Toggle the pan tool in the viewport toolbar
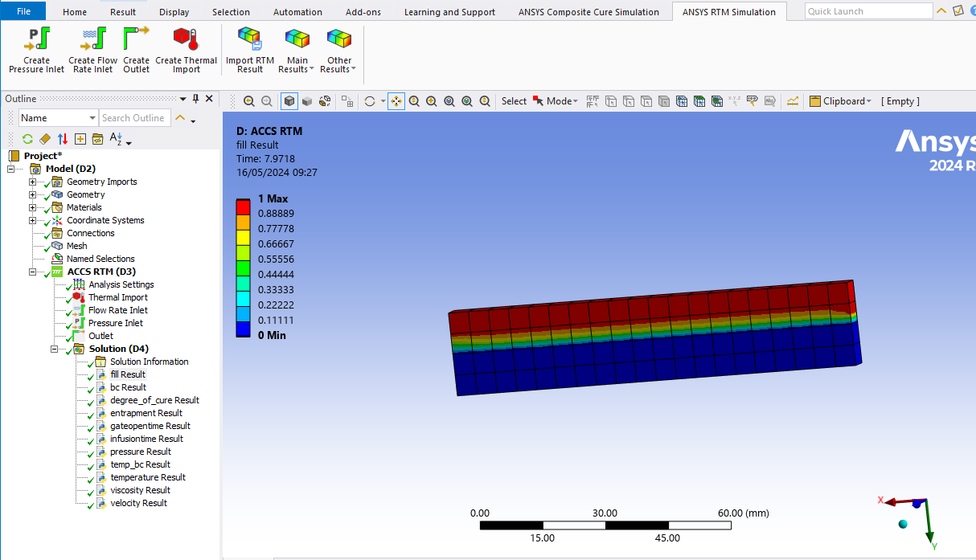The width and height of the screenshot is (976, 560). pos(396,101)
